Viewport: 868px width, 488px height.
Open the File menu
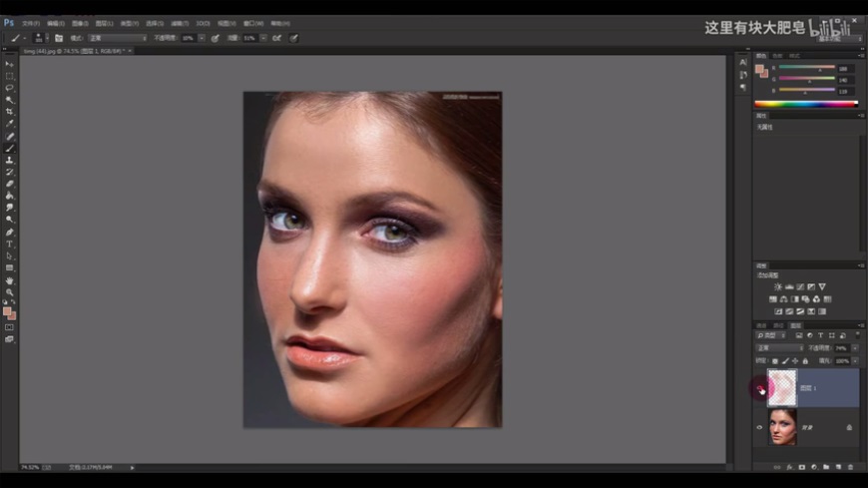pyautogui.click(x=30, y=22)
